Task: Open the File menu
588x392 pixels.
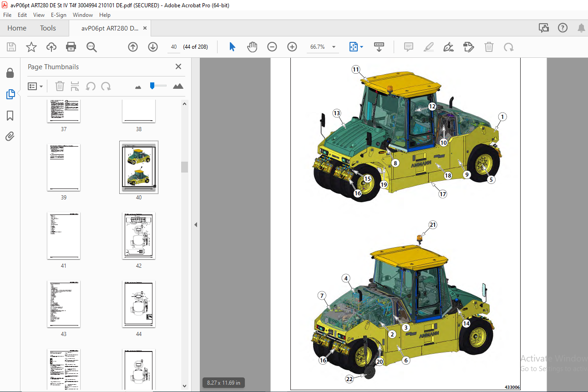Action: coord(7,15)
